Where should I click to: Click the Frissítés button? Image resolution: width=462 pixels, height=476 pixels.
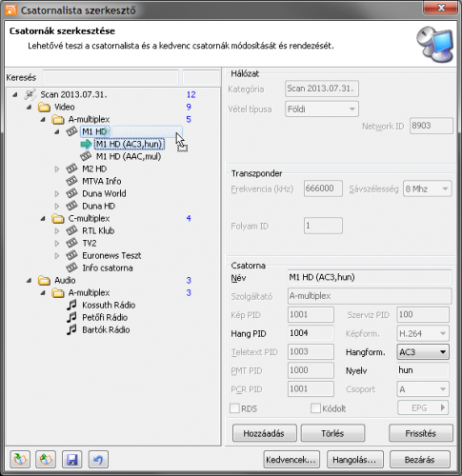(x=421, y=433)
